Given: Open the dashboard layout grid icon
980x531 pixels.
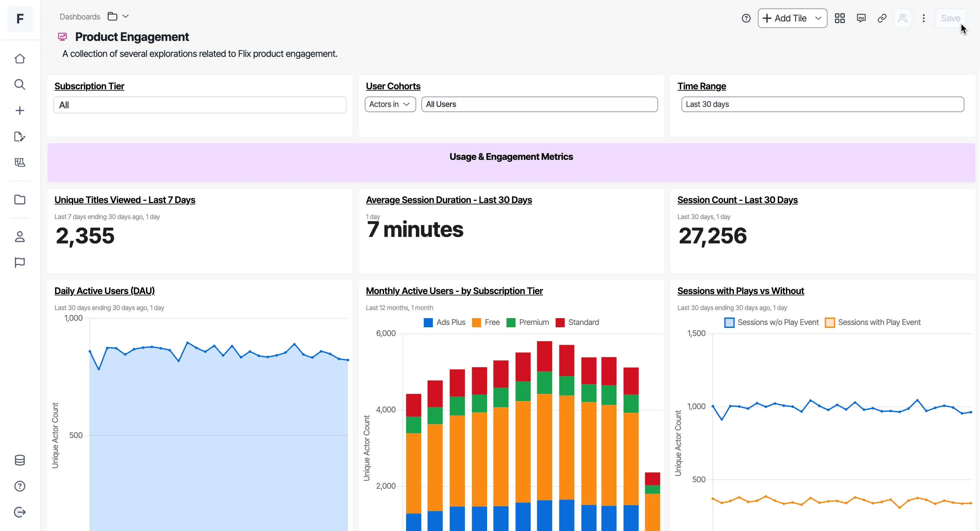Looking at the screenshot, I should tap(840, 18).
